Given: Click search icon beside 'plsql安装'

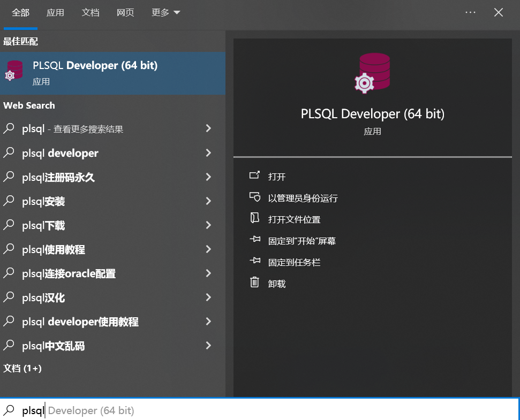Looking at the screenshot, I should (9, 201).
